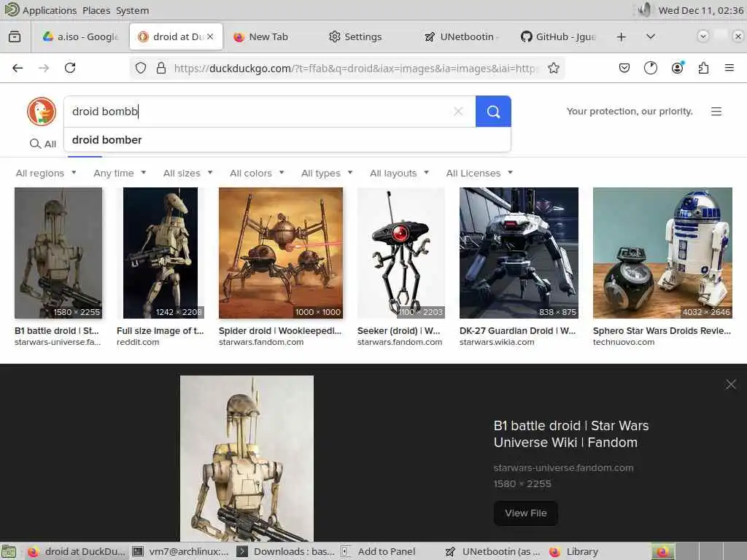This screenshot has width=747, height=560.
Task: Open the Pocket save icon
Action: 624,68
